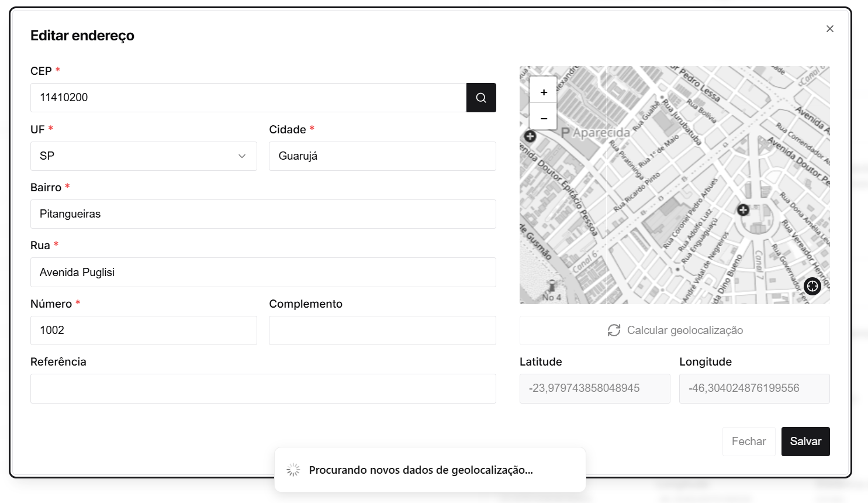868x503 pixels.
Task: Zoom out the map with minus button
Action: tap(544, 118)
